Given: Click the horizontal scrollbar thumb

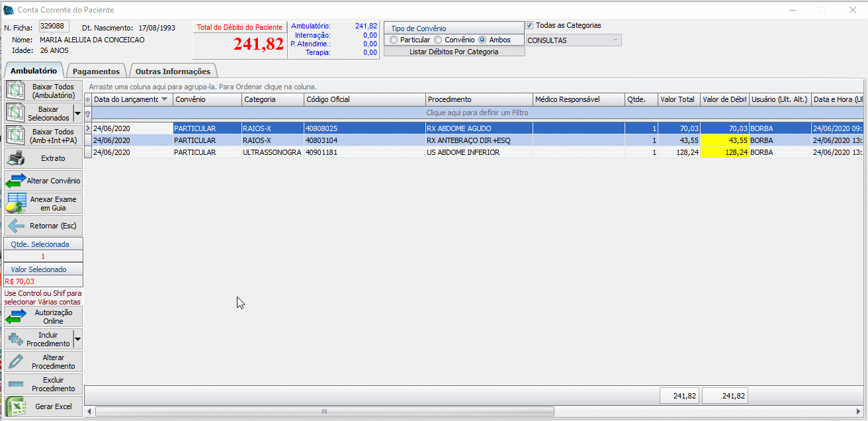Looking at the screenshot, I should [324, 412].
